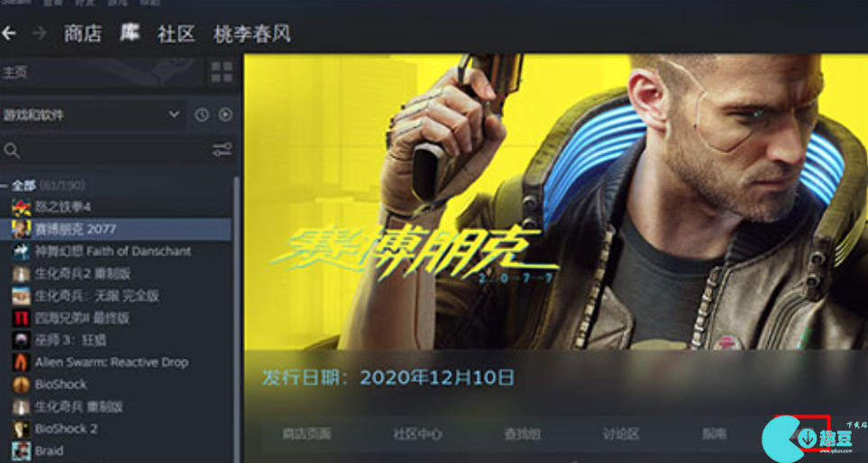Open the advanced filter sliders icon
This screenshot has height=463, width=868.
[223, 150]
